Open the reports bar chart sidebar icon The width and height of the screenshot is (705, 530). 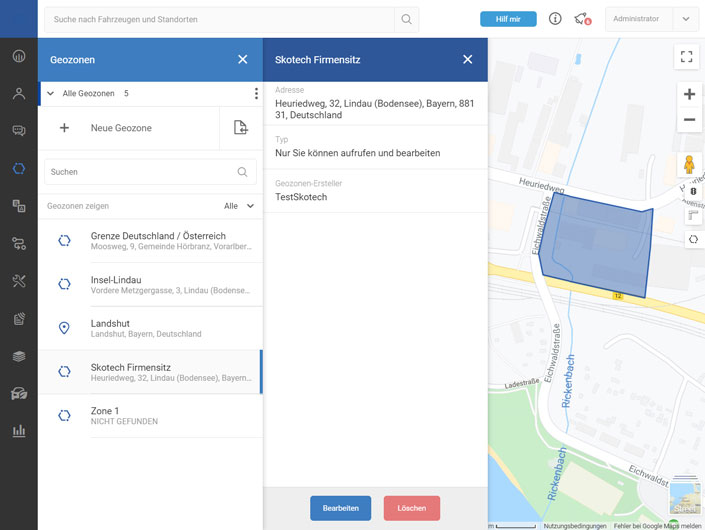18,431
